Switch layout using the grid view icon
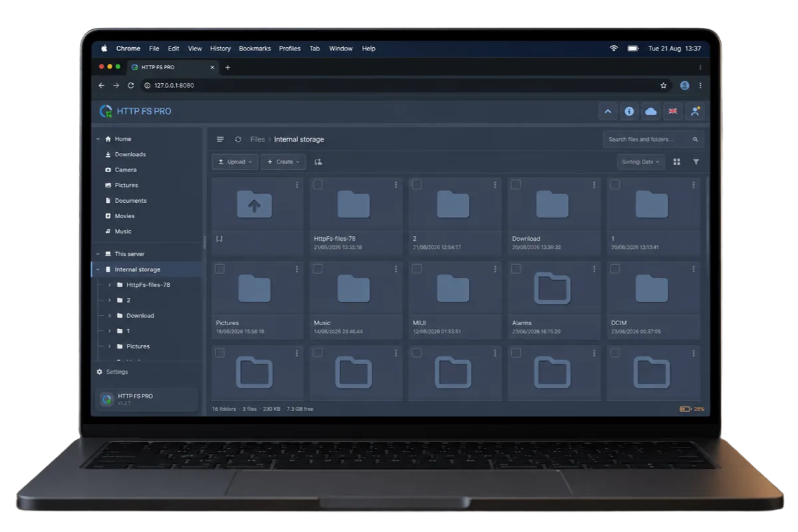The width and height of the screenshot is (798, 532). (677, 162)
